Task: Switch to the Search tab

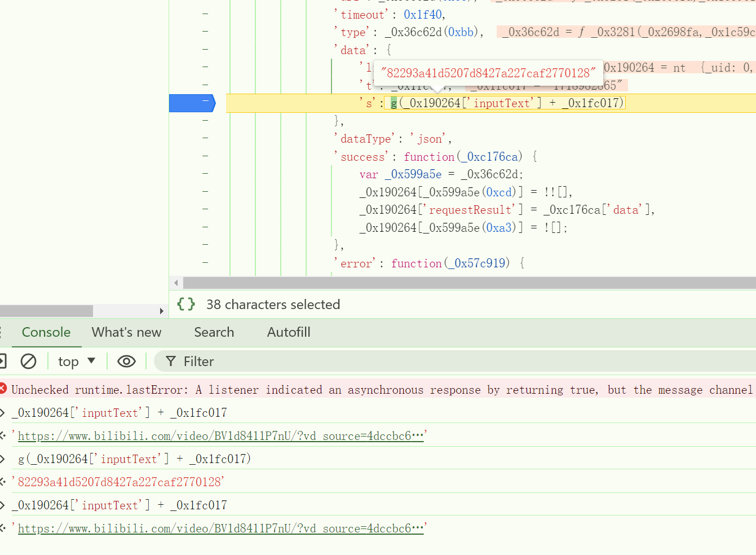Action: click(x=214, y=332)
